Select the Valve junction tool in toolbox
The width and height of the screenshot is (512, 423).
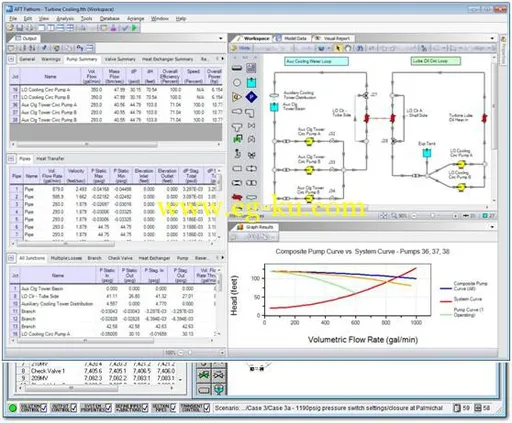(251, 126)
